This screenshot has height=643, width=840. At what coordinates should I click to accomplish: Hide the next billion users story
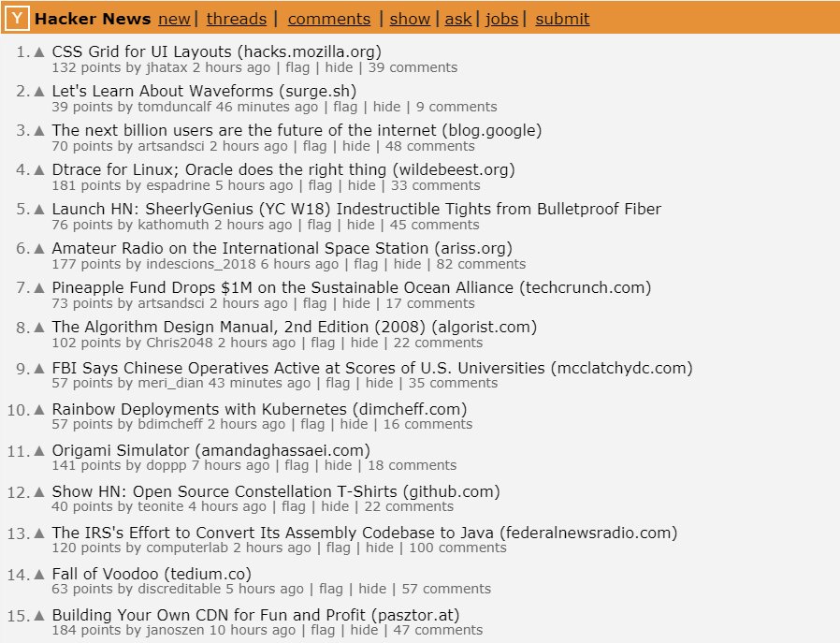[x=355, y=146]
